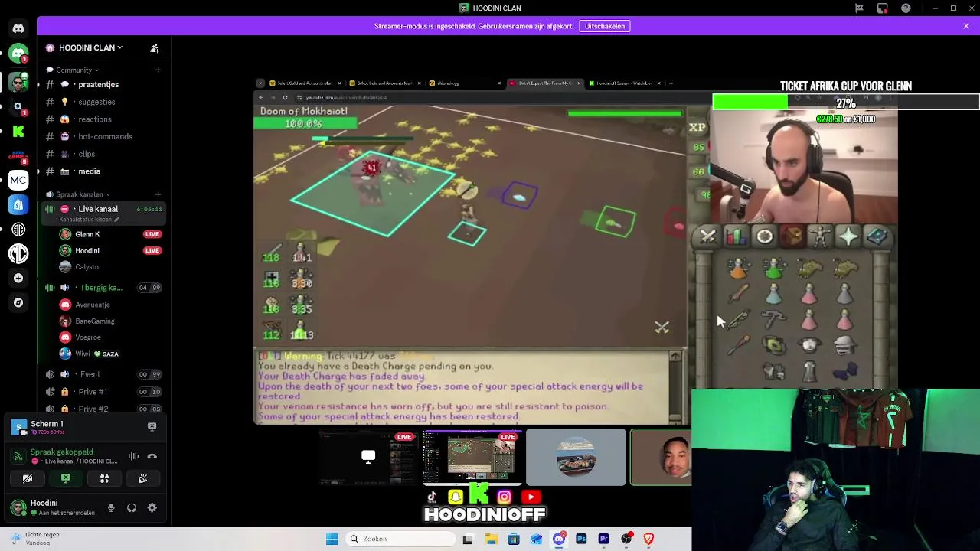Mute the microphone next to Hoodini
Viewport: 980px width, 551px height.
point(111,507)
